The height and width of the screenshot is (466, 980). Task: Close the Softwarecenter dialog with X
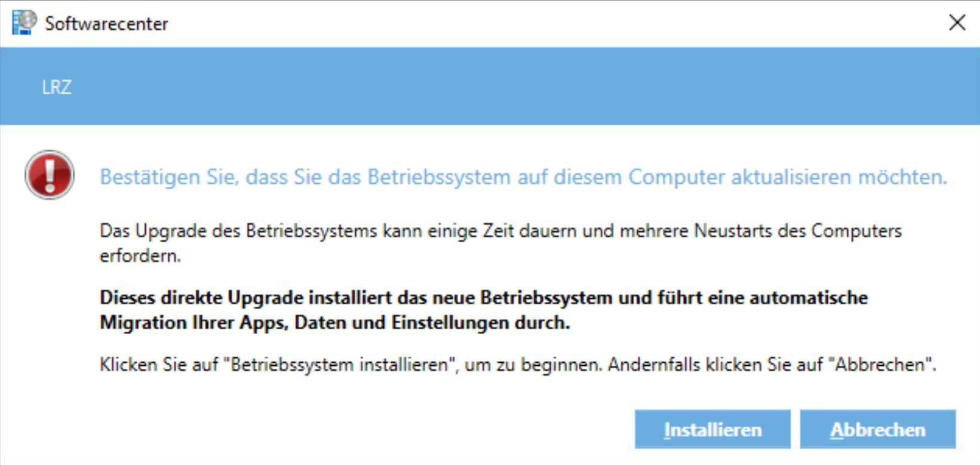click(957, 23)
